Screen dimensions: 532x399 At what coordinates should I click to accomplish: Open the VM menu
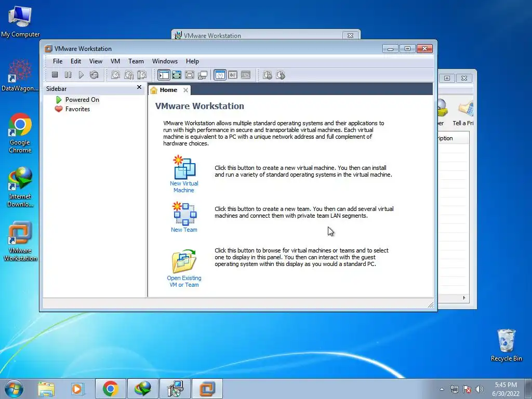115,61
